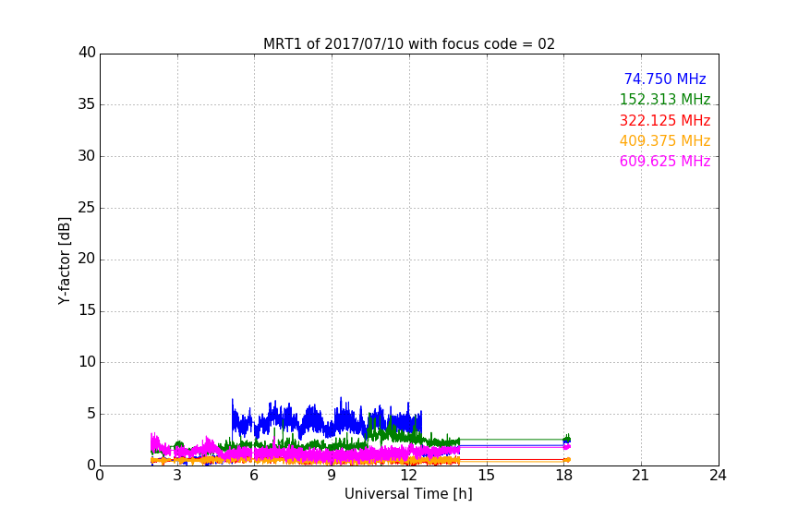Click the 'Universal Time [h]' axis label
This screenshot has height=532, width=798.
pyautogui.click(x=408, y=494)
